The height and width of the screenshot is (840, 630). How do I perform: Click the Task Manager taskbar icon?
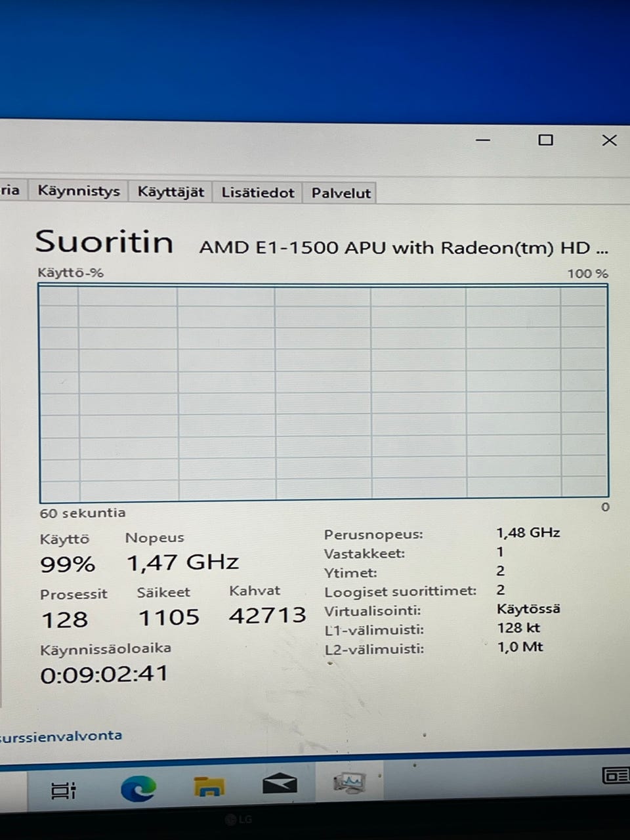tap(350, 782)
